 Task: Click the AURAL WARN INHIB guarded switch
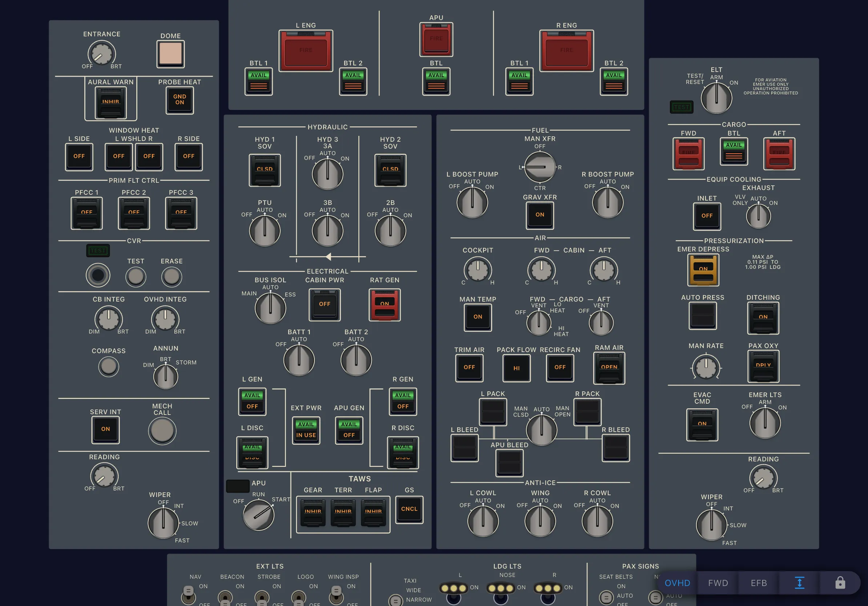tap(111, 103)
